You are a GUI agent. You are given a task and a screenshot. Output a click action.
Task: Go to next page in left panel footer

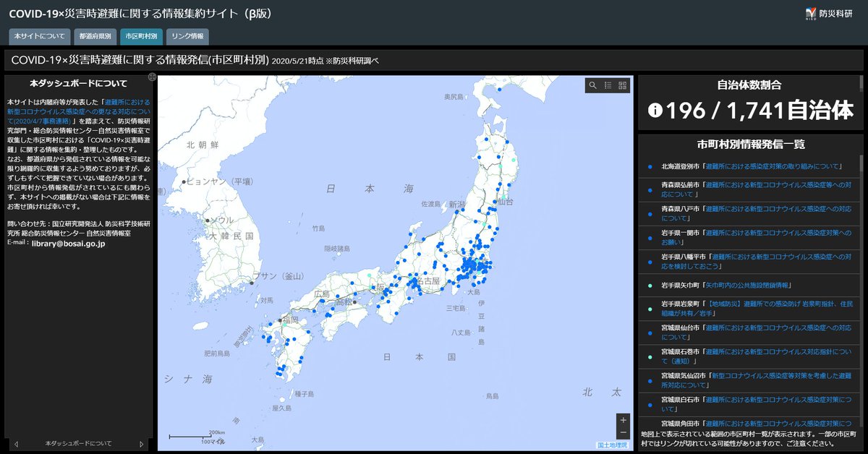(142, 443)
